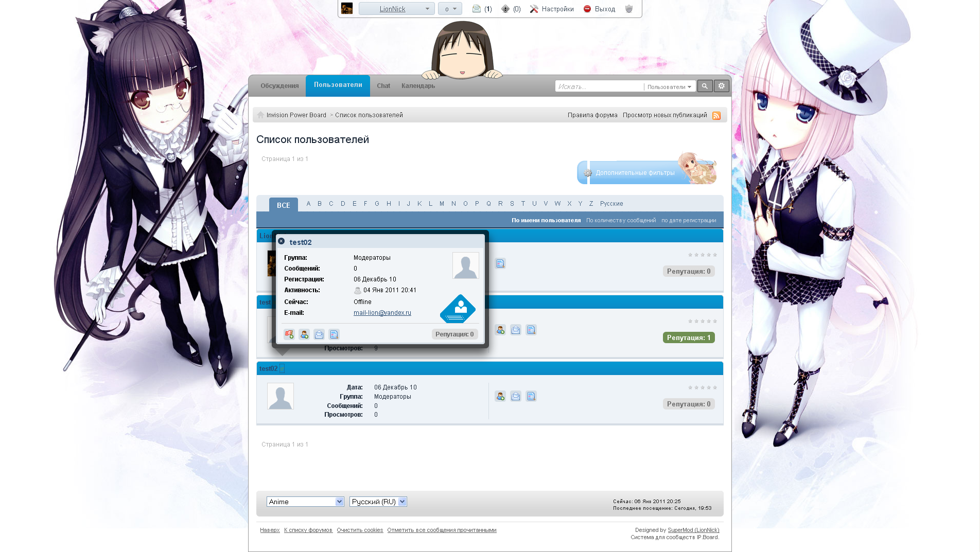Add friend icon in the bottom test02 row
Viewport: 980px width, 552px height.
tap(500, 396)
